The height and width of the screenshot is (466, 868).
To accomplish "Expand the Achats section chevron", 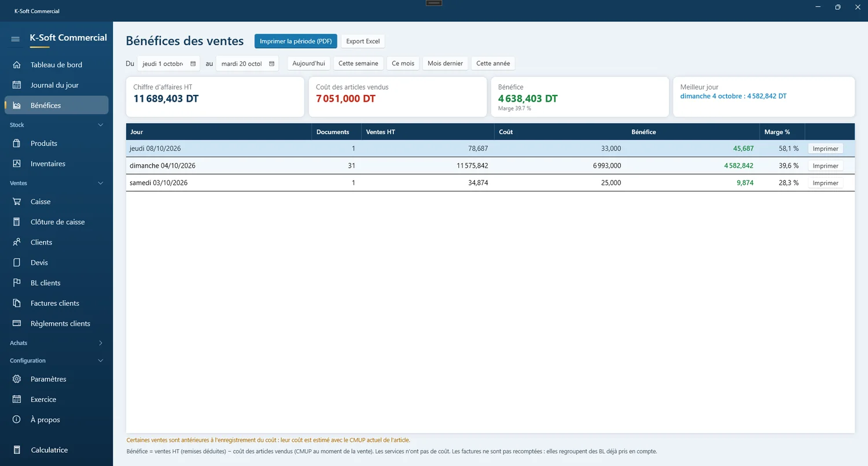I will coord(101,343).
